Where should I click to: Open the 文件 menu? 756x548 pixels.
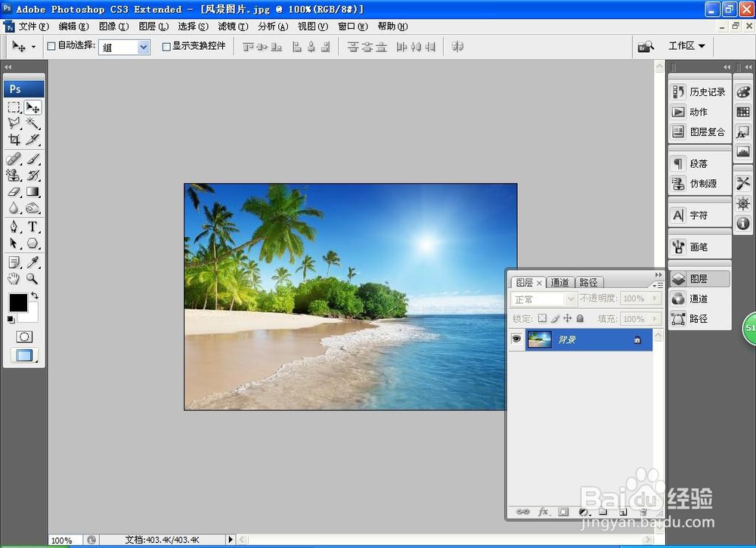point(34,26)
